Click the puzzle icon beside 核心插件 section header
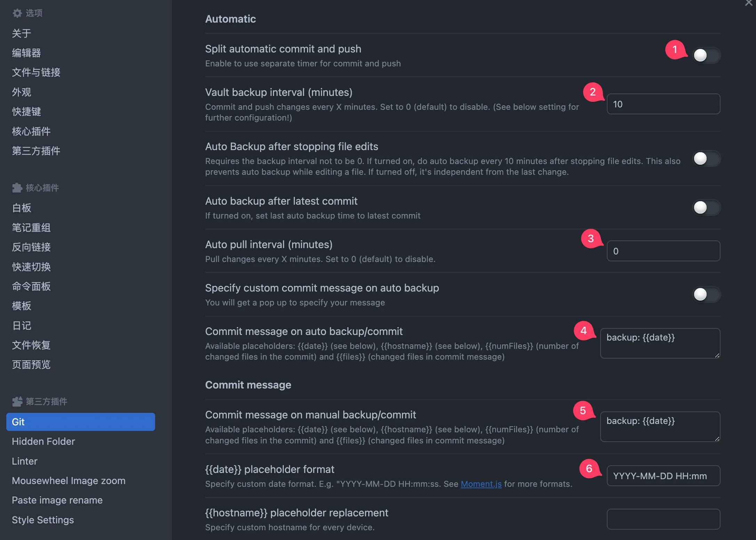This screenshot has width=756, height=540. point(17,188)
